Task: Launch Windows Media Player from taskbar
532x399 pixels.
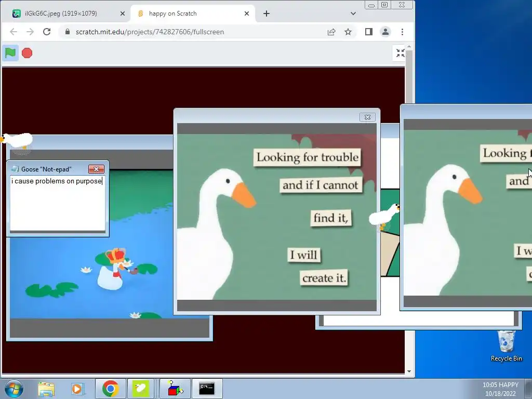Action: click(x=77, y=389)
